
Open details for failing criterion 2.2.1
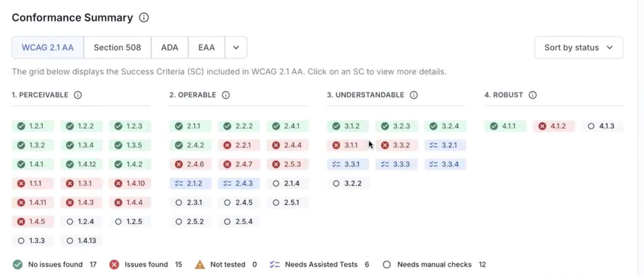(x=239, y=145)
